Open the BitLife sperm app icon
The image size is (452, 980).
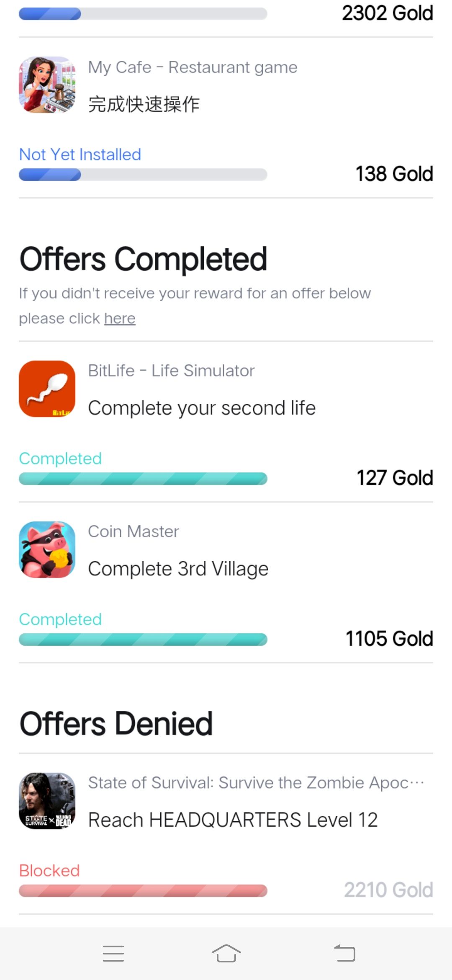pyautogui.click(x=47, y=389)
